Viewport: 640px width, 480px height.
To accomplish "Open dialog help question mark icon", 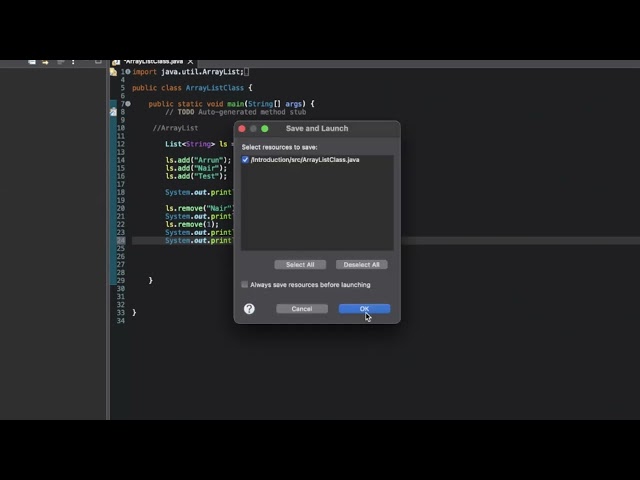I will [249, 309].
